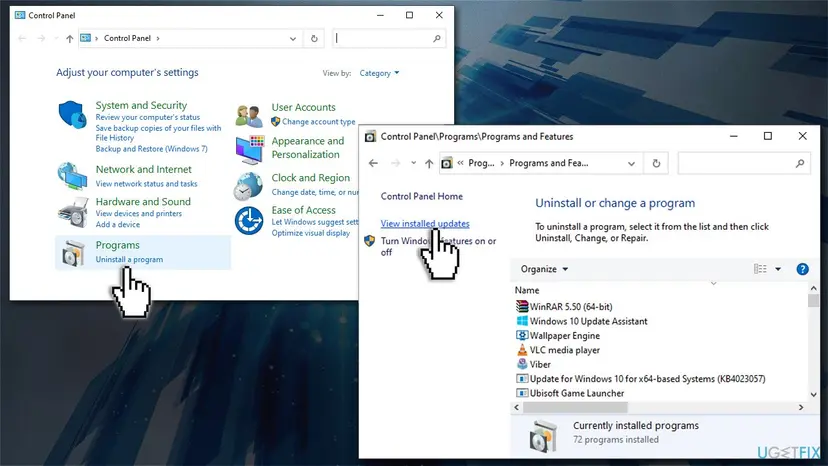Click the Clock and Region icon

248,186
